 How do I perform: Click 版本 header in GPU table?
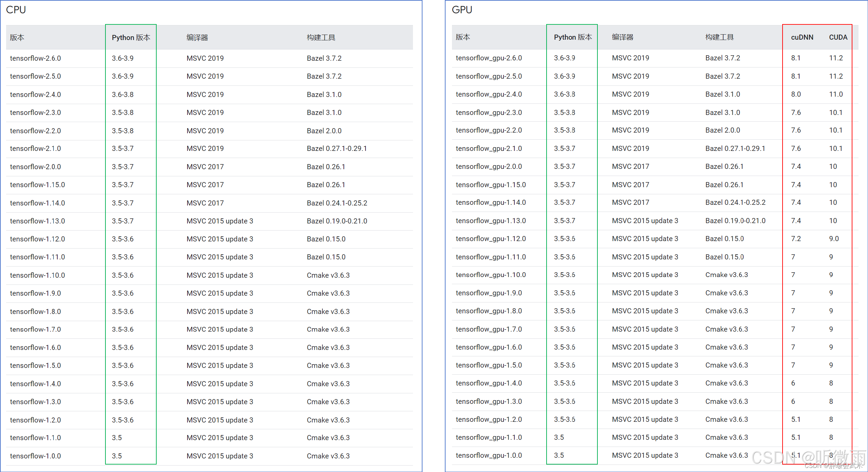click(463, 37)
